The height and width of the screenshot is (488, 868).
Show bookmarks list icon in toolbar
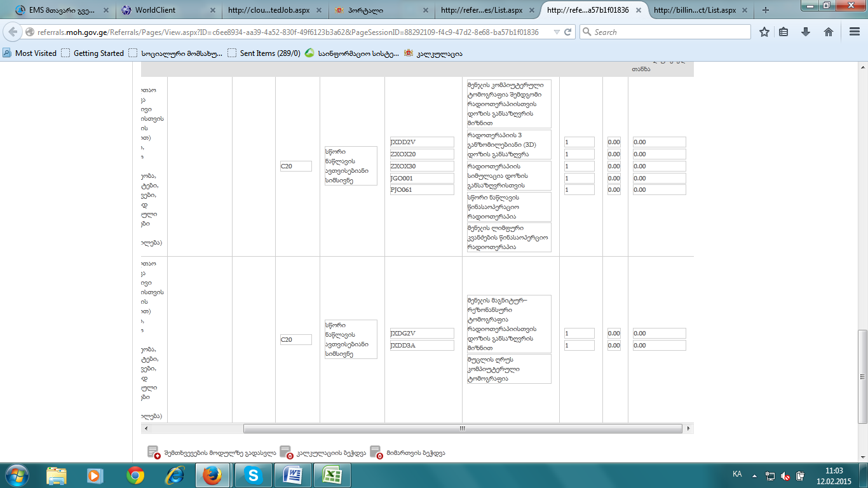click(x=784, y=32)
